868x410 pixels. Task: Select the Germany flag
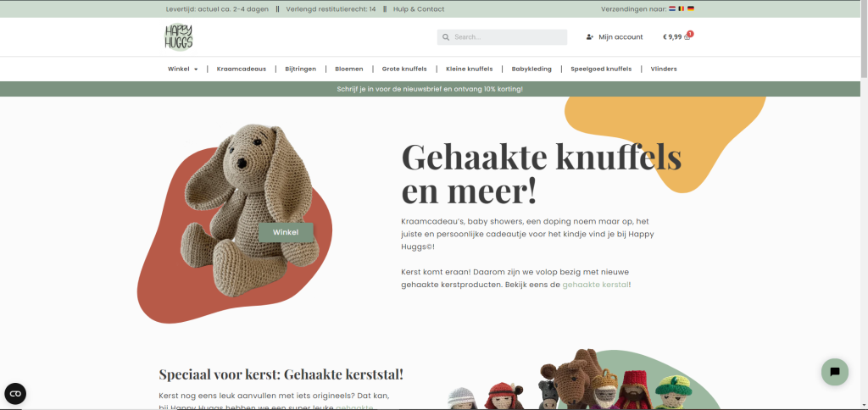coord(690,8)
